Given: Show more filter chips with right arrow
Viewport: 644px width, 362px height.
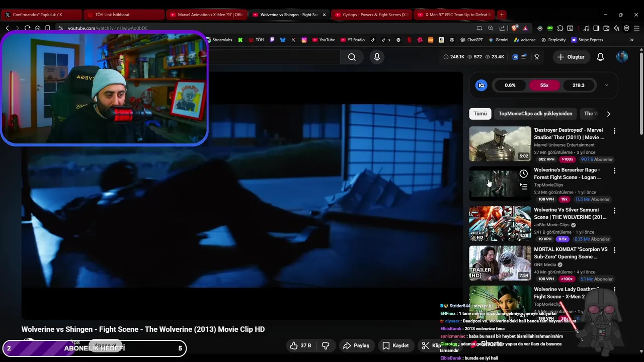Looking at the screenshot, I should click(x=608, y=114).
